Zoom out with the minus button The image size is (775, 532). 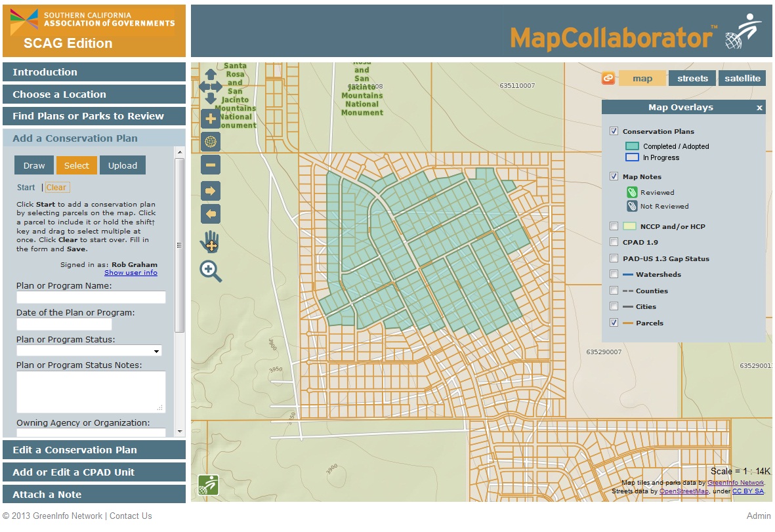pos(211,165)
